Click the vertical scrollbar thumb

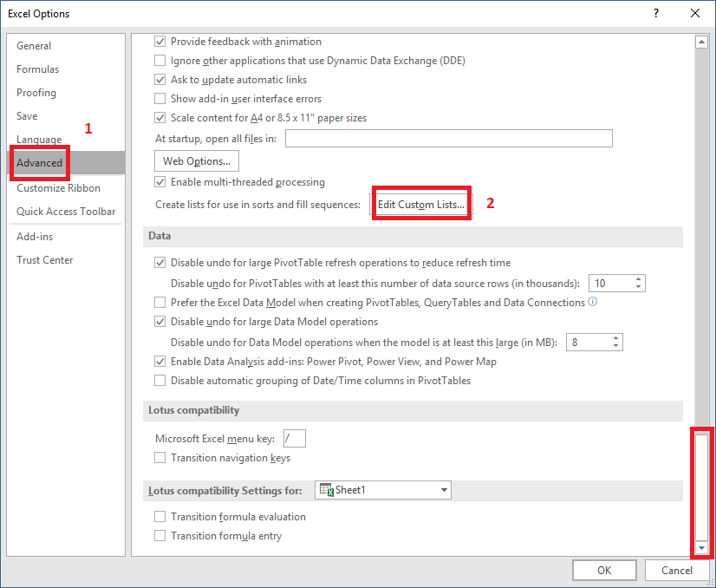click(701, 486)
